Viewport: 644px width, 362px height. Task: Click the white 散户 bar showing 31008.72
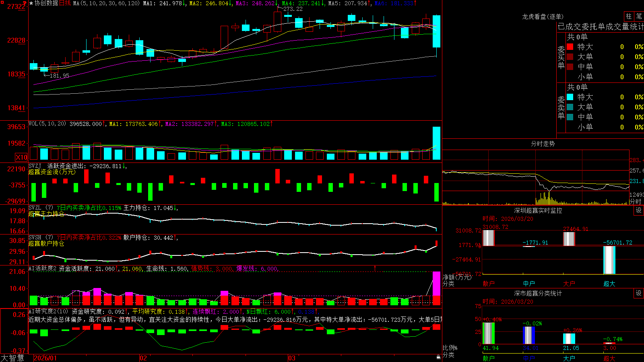pyautogui.click(x=489, y=238)
